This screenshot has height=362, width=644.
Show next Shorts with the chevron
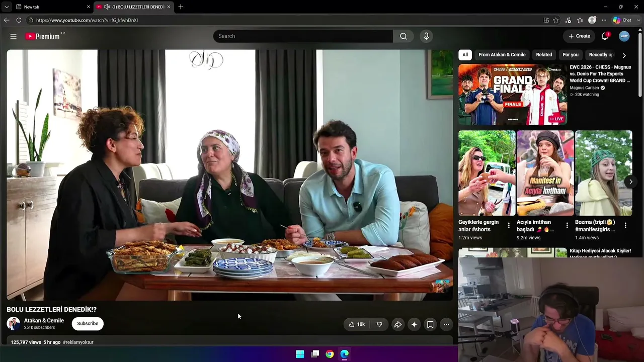coord(631,182)
